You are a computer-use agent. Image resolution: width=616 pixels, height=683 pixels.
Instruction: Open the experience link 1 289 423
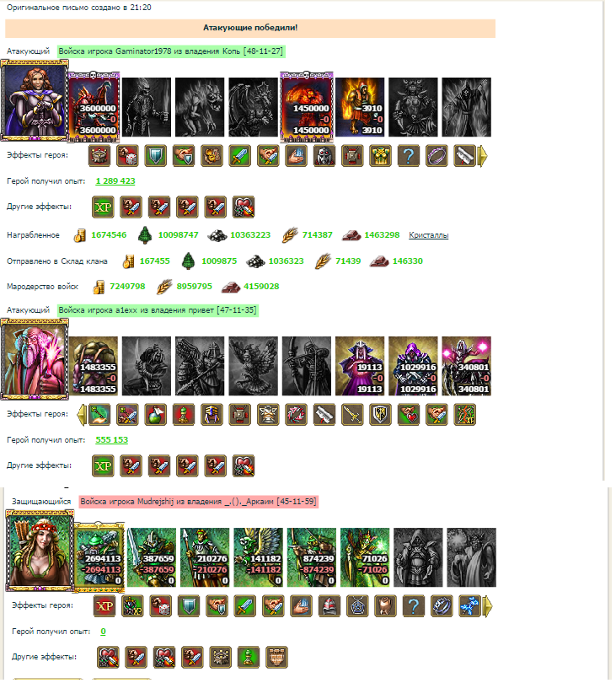tap(115, 180)
